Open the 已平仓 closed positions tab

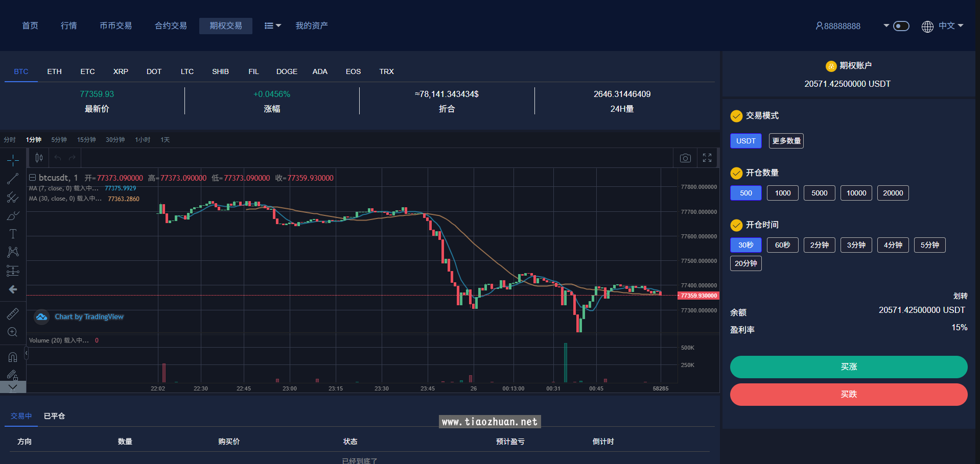coord(54,416)
